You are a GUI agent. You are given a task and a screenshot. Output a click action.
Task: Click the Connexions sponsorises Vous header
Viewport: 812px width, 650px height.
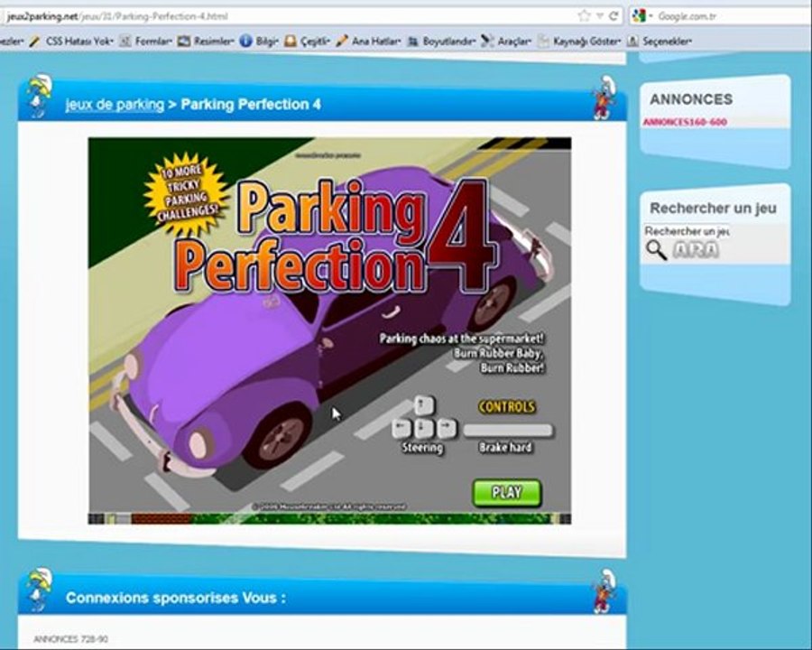(x=176, y=598)
